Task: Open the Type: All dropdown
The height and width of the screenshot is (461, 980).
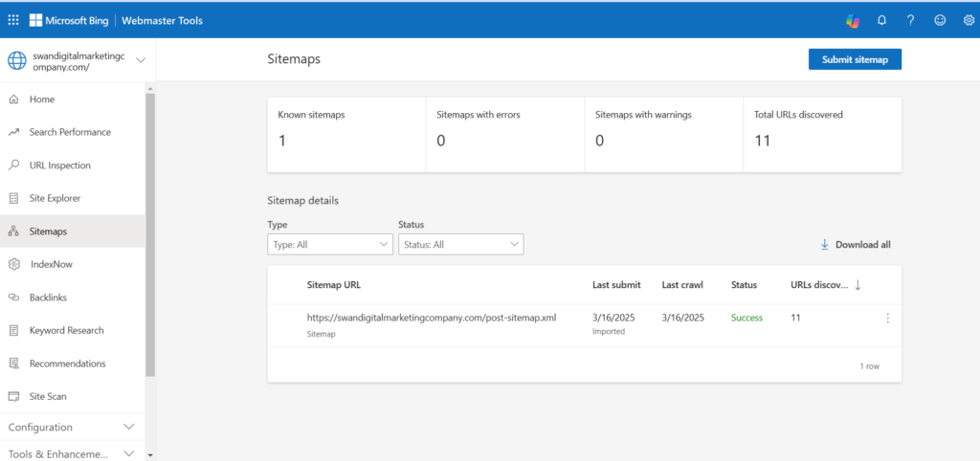Action: [330, 244]
